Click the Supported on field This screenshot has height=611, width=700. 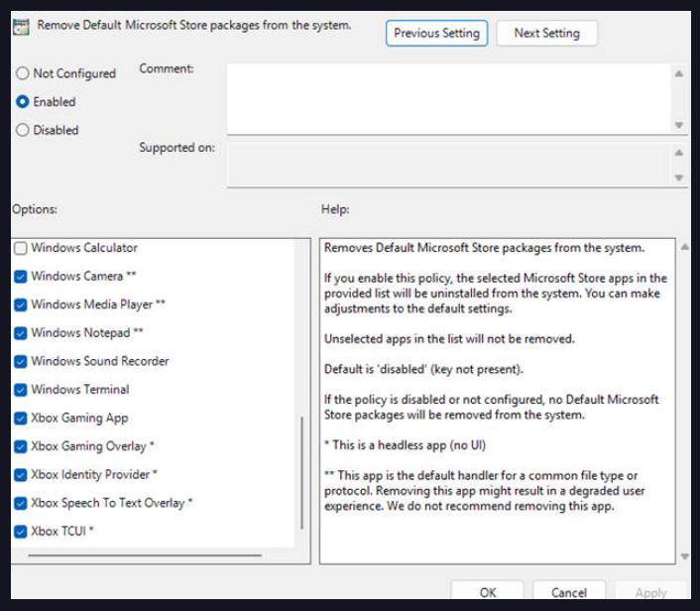point(449,165)
